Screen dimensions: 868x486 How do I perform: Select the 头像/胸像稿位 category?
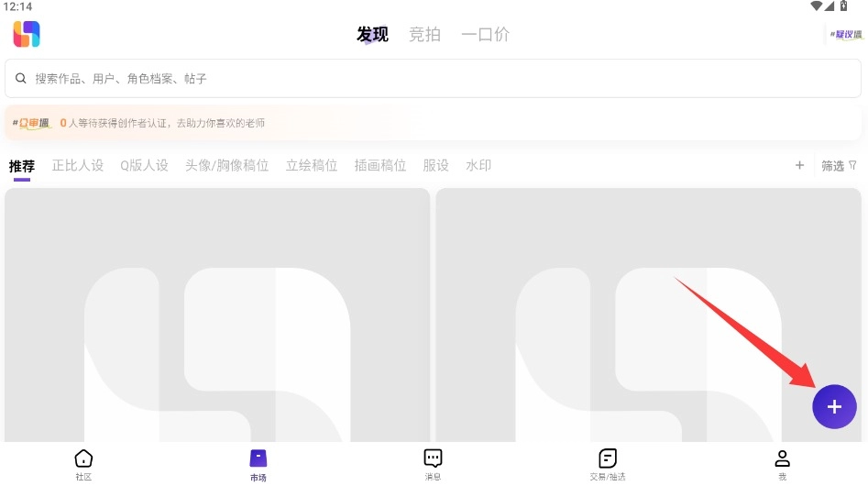226,166
